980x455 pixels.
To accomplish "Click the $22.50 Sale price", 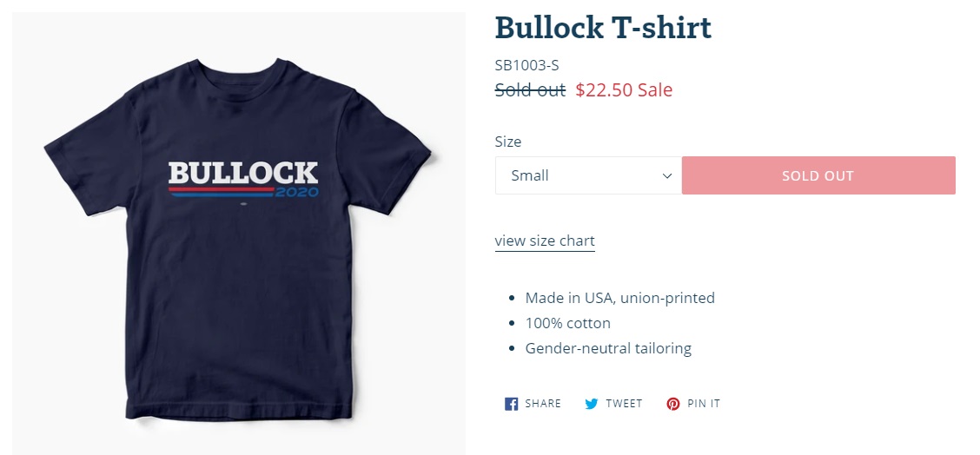I will pyautogui.click(x=624, y=90).
